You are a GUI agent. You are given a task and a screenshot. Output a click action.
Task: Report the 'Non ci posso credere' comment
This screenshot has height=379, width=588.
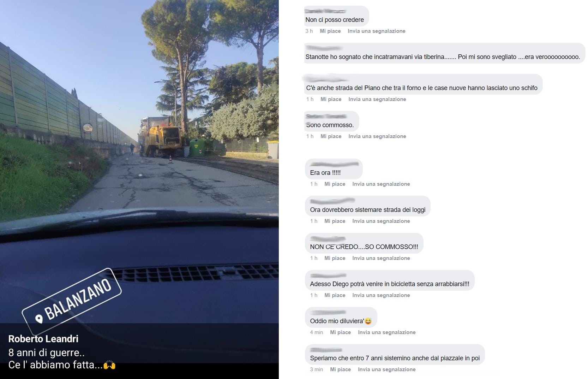click(x=377, y=31)
